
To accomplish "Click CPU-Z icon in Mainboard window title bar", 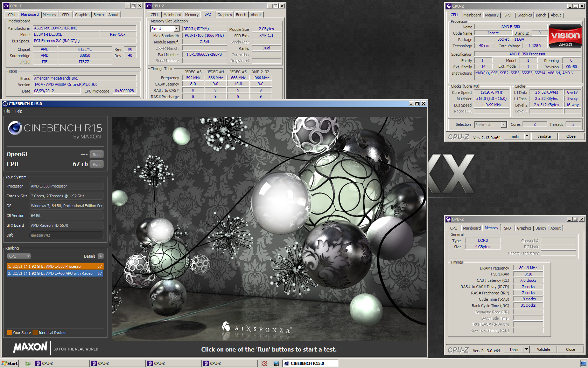I will pyautogui.click(x=6, y=6).
